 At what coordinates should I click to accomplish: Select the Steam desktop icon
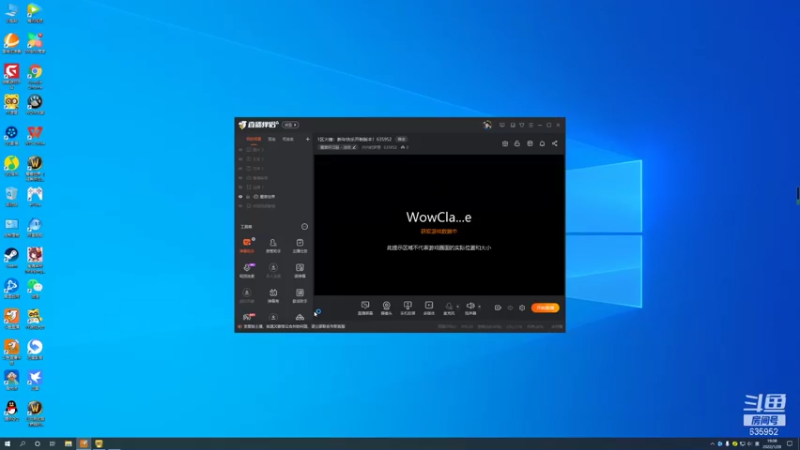(x=11, y=258)
